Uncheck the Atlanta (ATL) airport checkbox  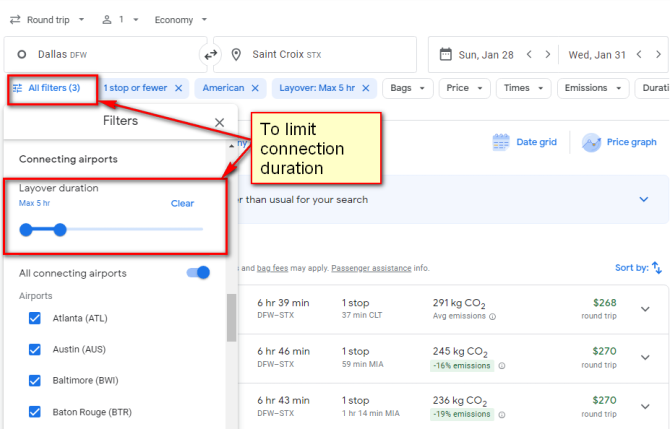pyautogui.click(x=35, y=318)
